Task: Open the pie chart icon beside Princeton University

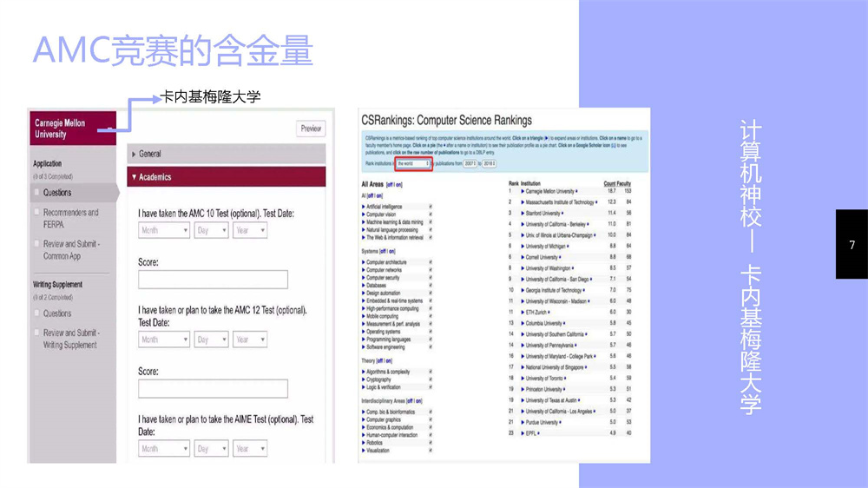Action: click(564, 389)
